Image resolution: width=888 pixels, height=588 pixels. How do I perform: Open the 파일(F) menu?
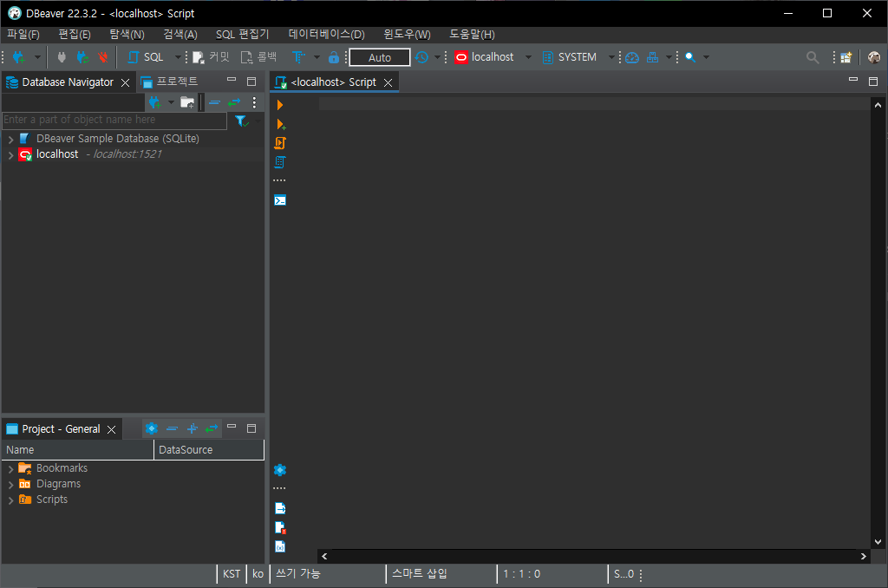tap(23, 35)
